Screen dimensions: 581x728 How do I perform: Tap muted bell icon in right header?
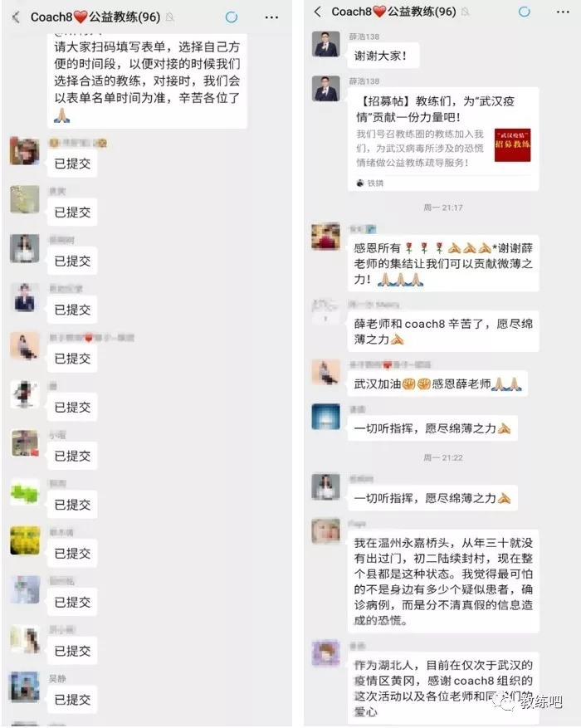point(466,12)
